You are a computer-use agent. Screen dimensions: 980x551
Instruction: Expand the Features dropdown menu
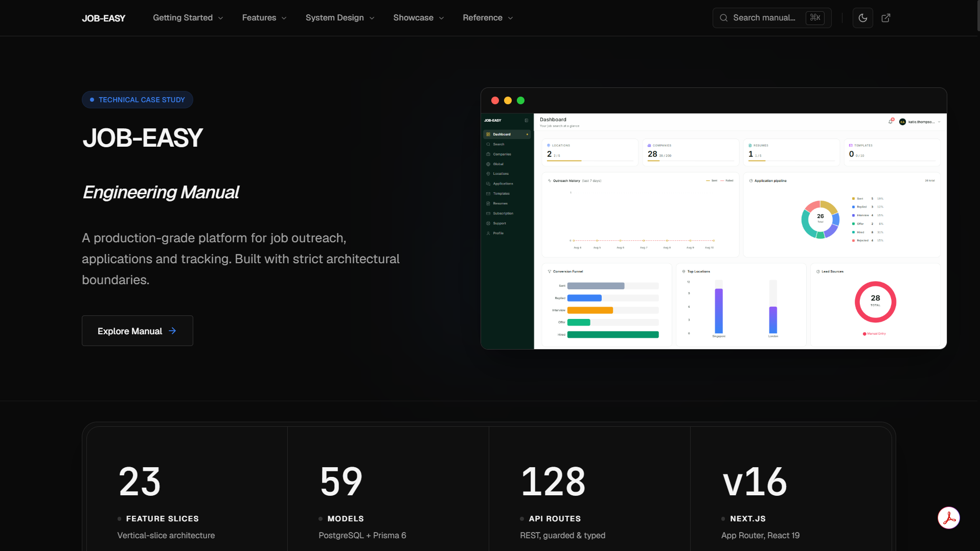click(x=264, y=18)
